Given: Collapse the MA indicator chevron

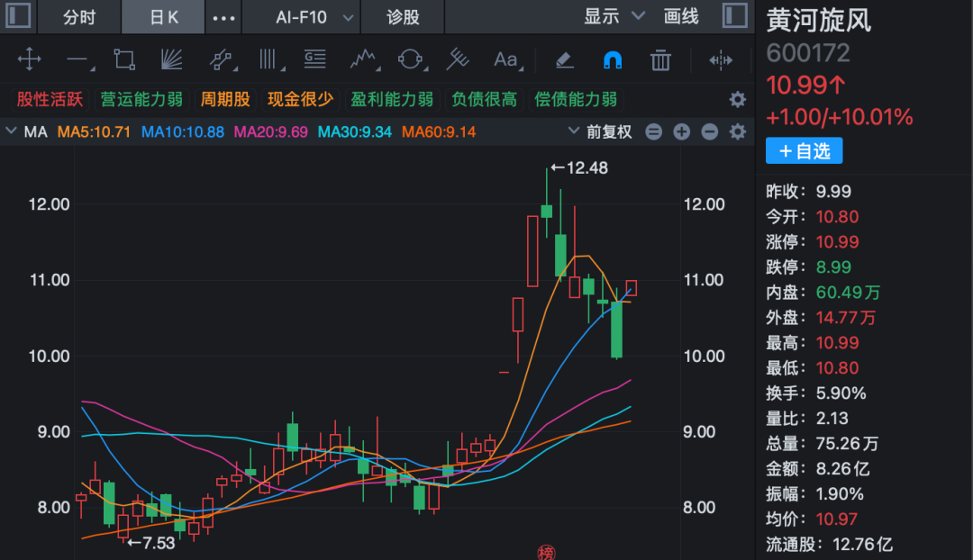Looking at the screenshot, I should 11,131.
